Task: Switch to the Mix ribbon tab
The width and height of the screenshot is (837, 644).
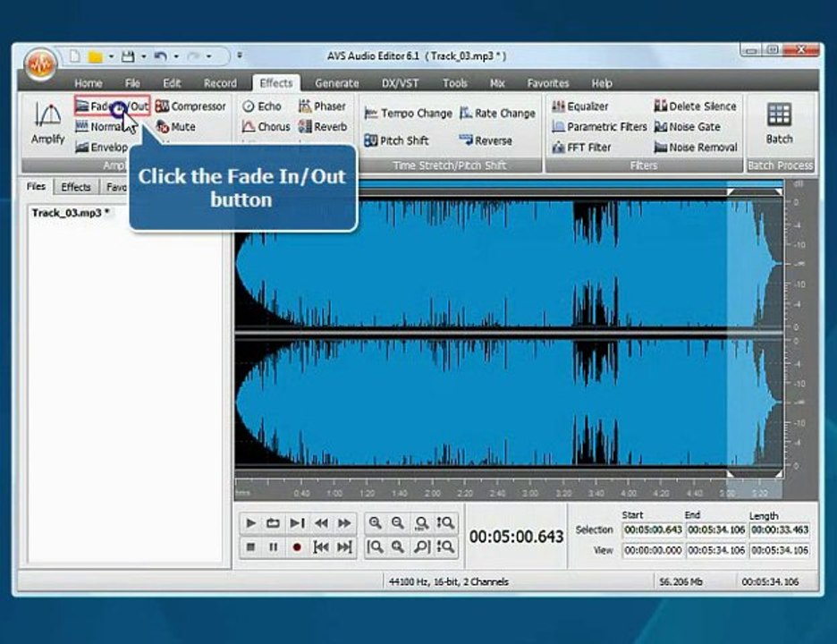Action: [x=497, y=83]
